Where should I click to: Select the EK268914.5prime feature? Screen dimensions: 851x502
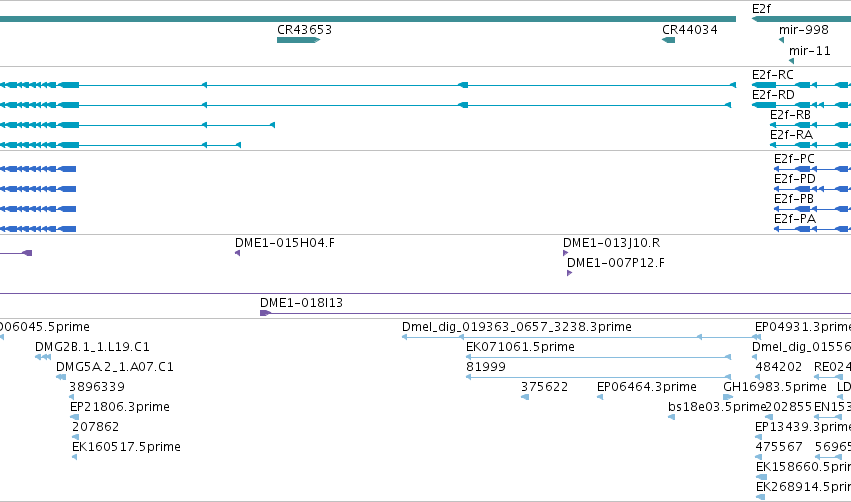(760, 497)
